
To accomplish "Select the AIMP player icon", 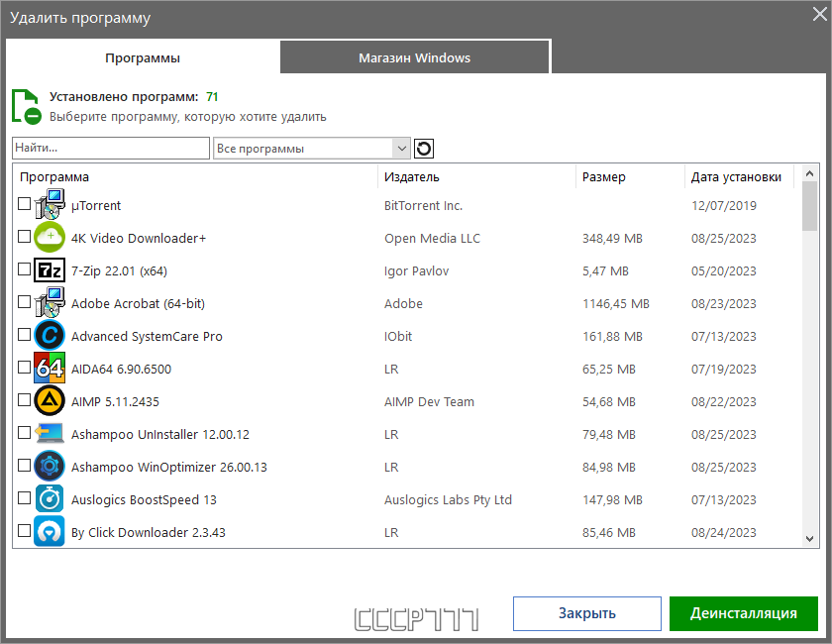I will click(x=50, y=401).
